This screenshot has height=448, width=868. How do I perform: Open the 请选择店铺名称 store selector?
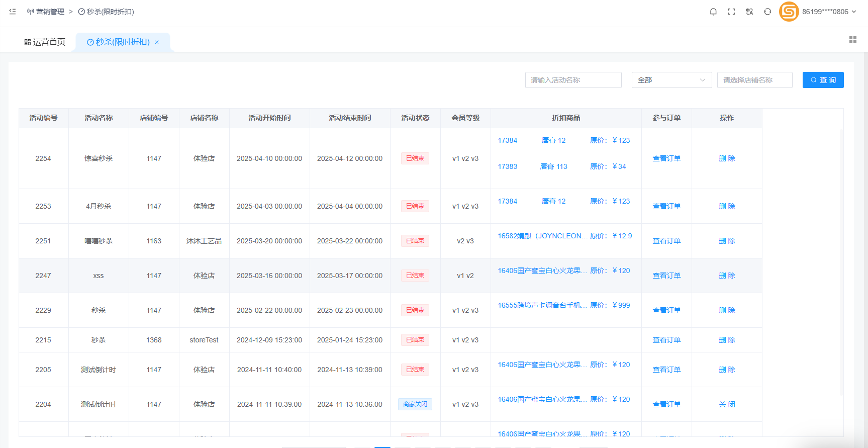click(754, 80)
